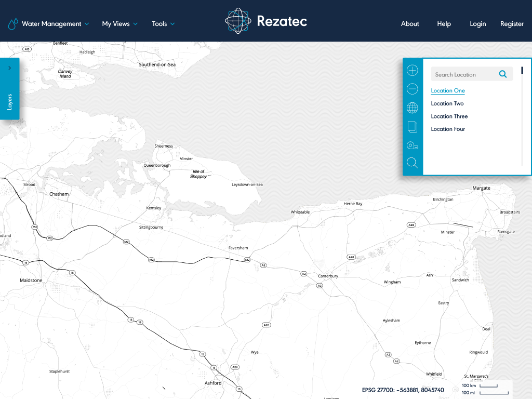532x399 pixels.
Task: Click the location panel scrollbar thumb
Action: 522,70
